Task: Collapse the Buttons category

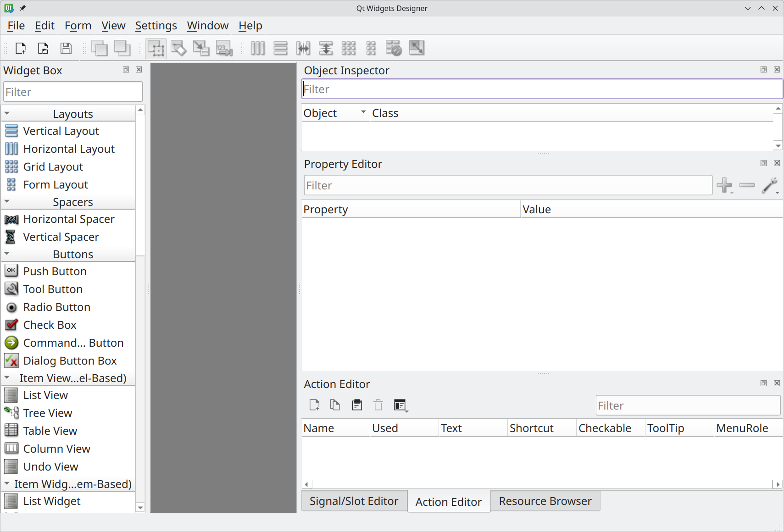Action: pos(7,254)
